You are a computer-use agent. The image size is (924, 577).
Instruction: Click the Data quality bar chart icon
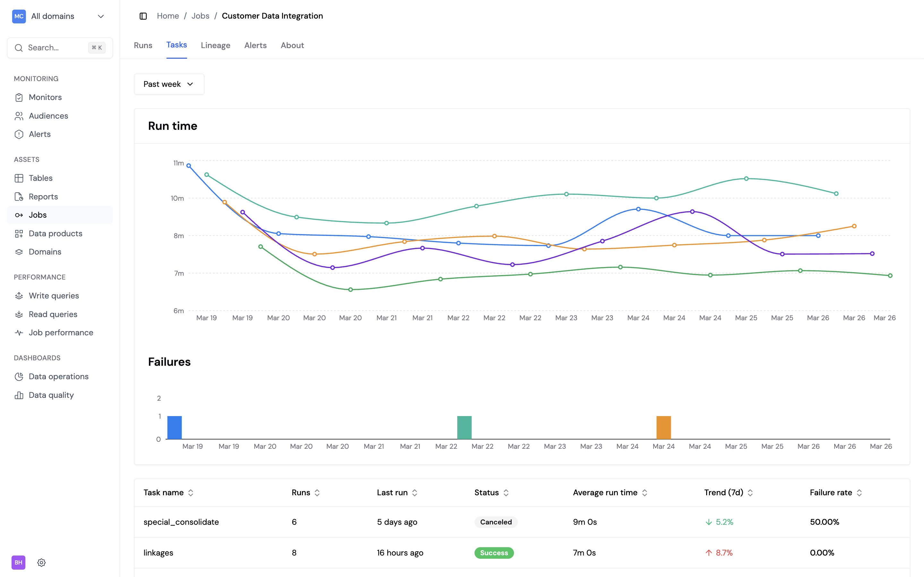19,395
